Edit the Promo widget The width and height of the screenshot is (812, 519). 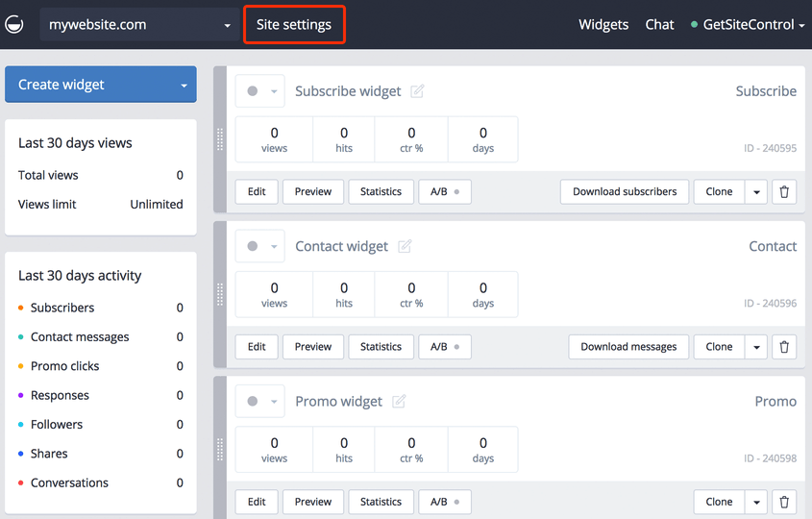[x=257, y=502]
